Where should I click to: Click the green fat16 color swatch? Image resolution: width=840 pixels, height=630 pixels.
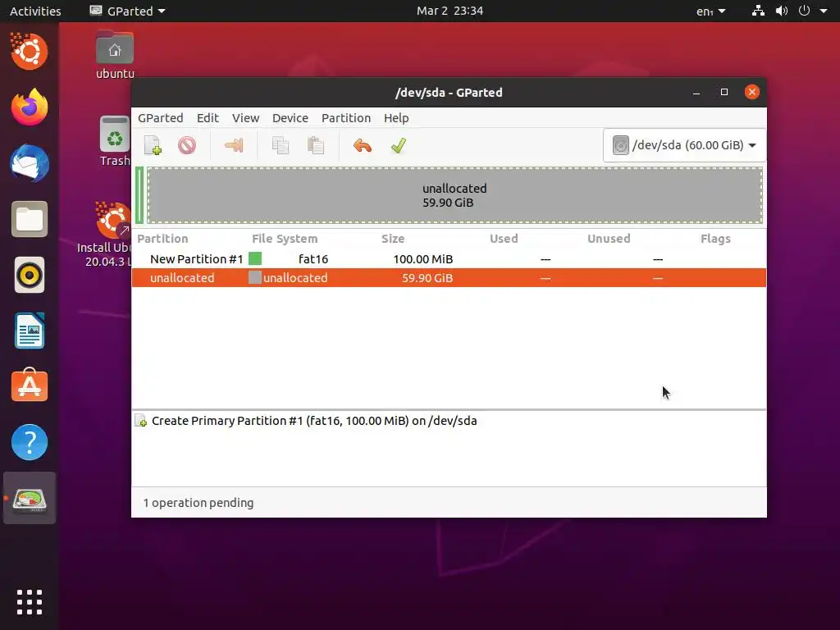click(256, 258)
